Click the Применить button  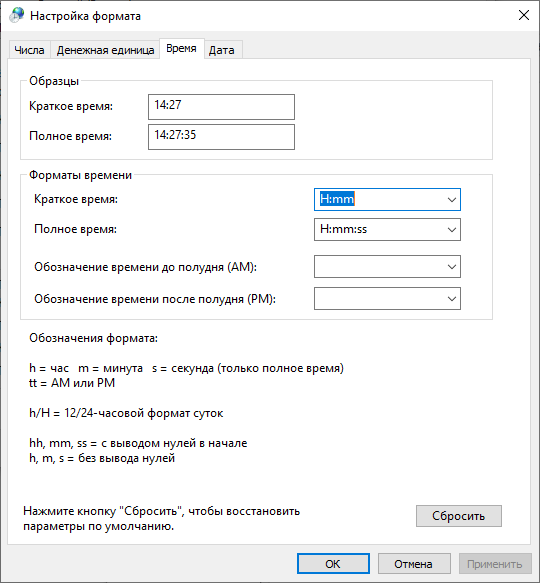pyautogui.click(x=495, y=564)
